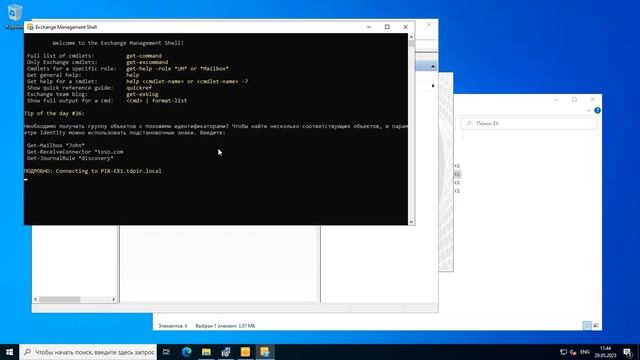
Task: Open Task View from taskbar
Action: pos(166,352)
